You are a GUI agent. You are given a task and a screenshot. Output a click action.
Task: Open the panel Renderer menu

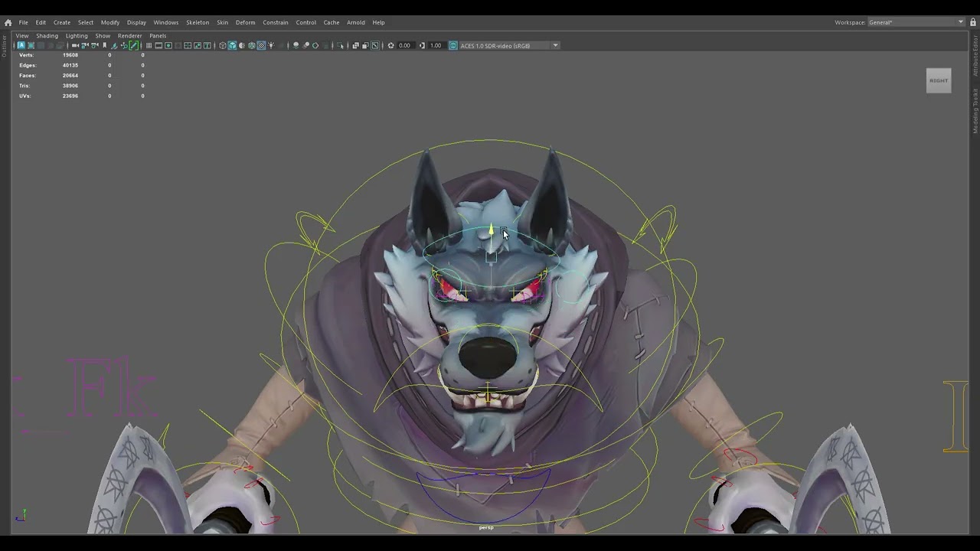[x=129, y=36]
